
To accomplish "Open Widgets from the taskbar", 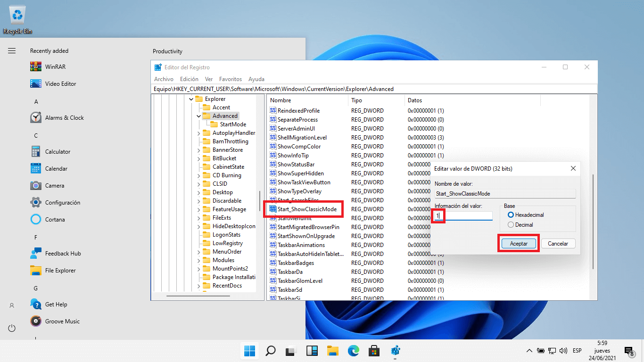I will pyautogui.click(x=312, y=351).
